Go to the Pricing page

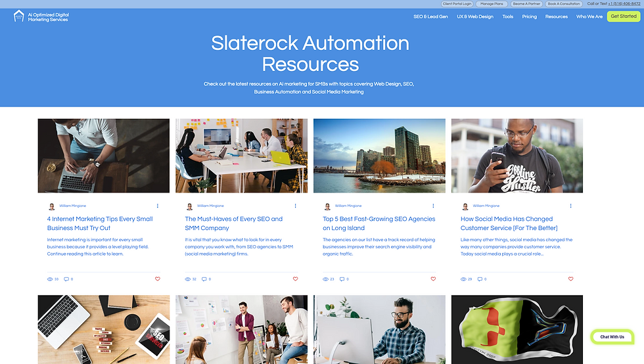coord(530,16)
